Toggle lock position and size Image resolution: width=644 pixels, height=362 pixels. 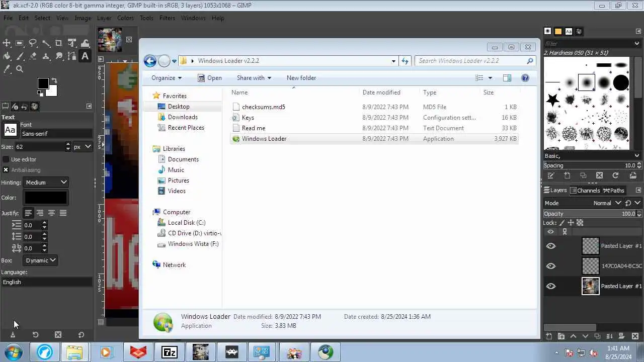(x=571, y=223)
